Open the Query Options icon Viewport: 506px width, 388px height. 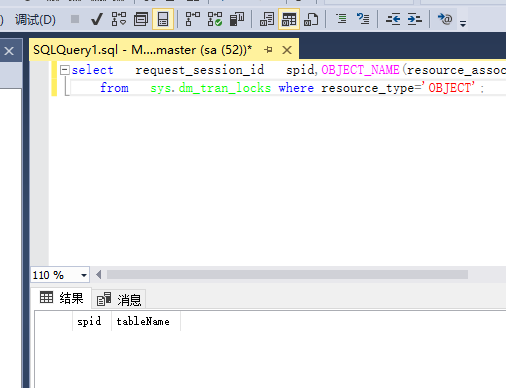point(141,19)
